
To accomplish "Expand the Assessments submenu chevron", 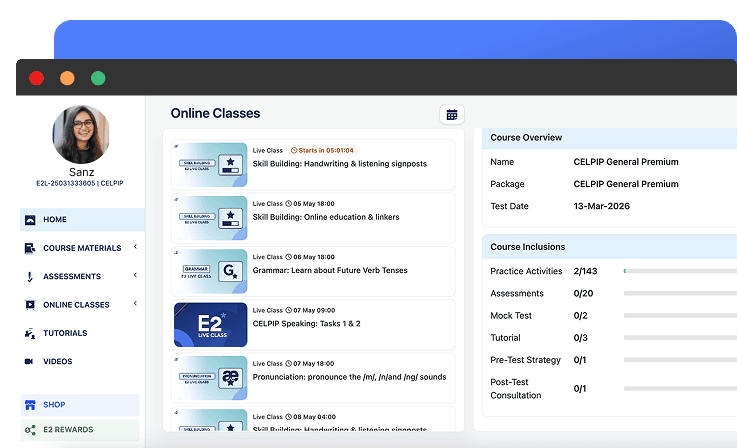I will click(x=135, y=276).
